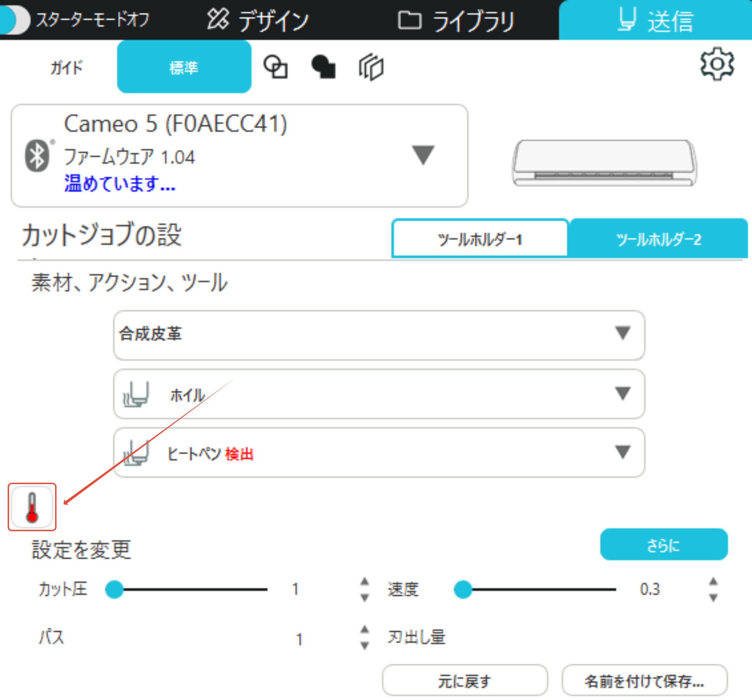Toggle the スターターモードオフ switch

tap(15, 20)
